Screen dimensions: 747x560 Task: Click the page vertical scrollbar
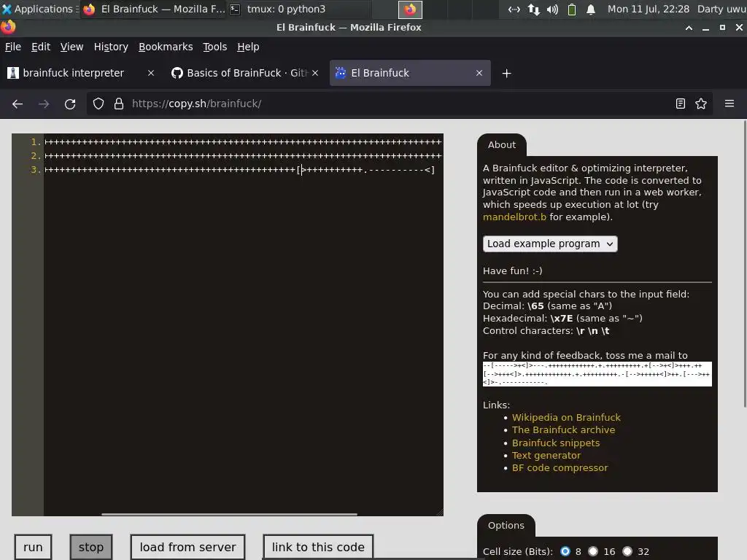(x=744, y=264)
